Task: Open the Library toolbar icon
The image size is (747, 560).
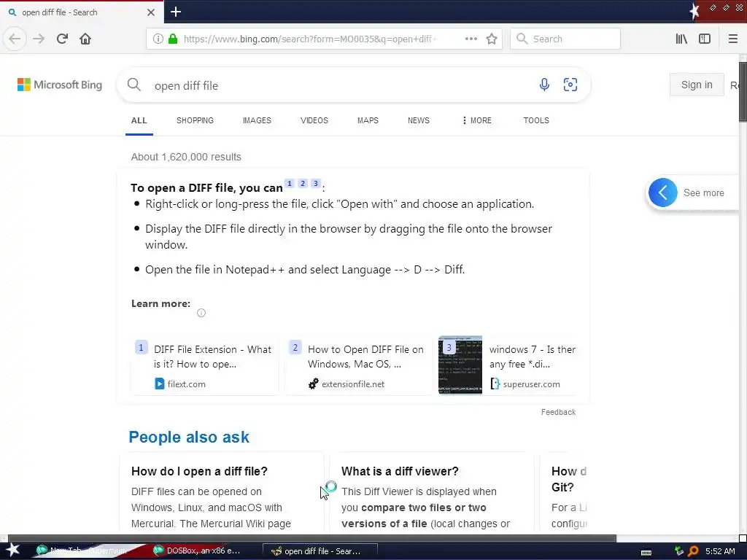Action: [x=681, y=39]
